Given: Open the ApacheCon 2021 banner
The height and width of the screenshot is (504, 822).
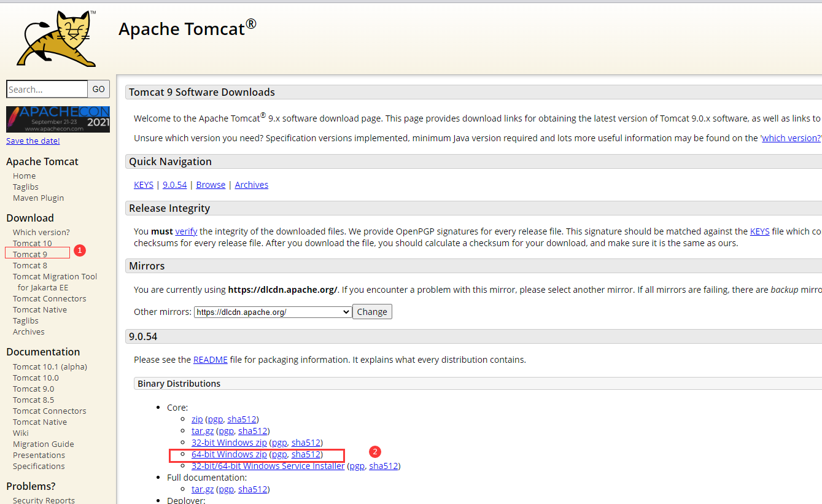Looking at the screenshot, I should (58, 119).
